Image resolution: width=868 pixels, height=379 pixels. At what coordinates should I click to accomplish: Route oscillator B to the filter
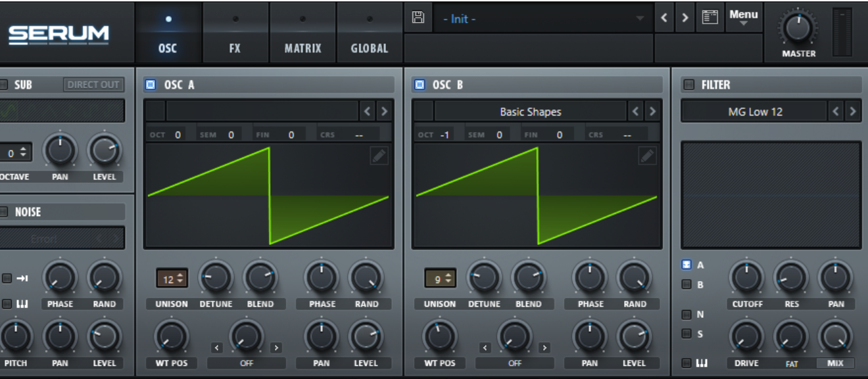pos(686,284)
